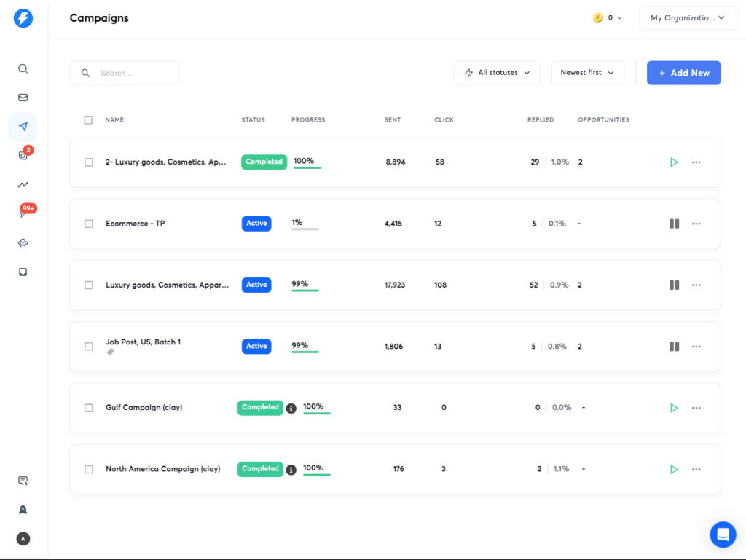
Task: Click the OPPORTUNITIES column header
Action: 603,120
